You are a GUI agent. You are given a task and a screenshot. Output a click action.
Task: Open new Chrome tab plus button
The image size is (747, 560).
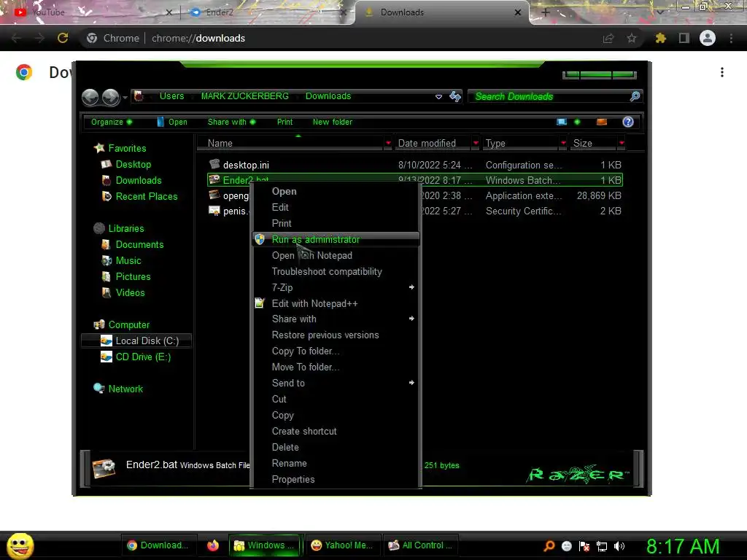tap(546, 12)
